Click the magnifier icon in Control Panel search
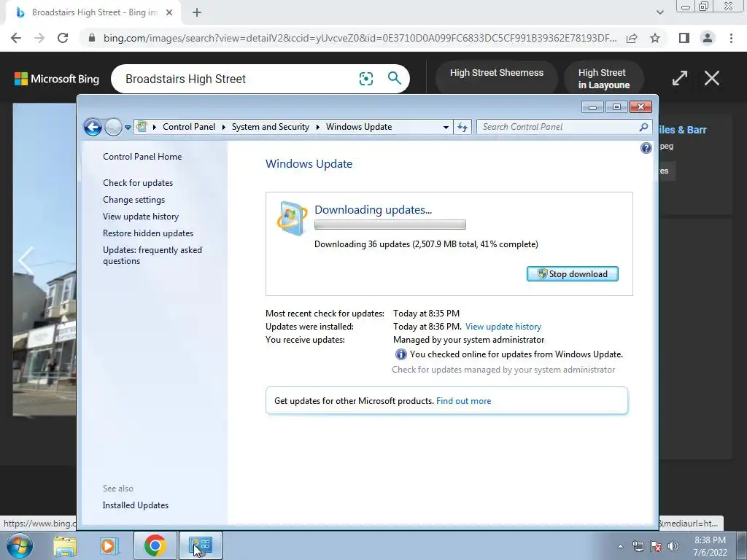Screen dimensions: 747x560 pyautogui.click(x=643, y=127)
